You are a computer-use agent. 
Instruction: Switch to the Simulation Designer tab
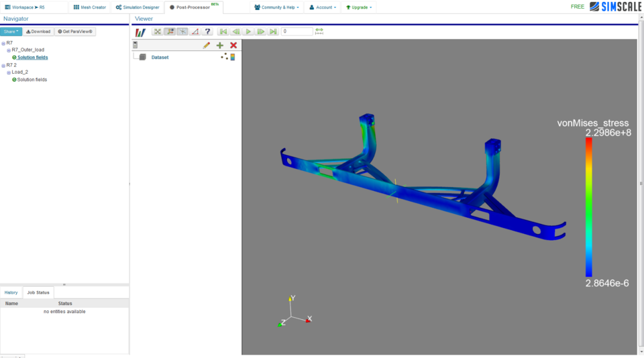point(138,7)
